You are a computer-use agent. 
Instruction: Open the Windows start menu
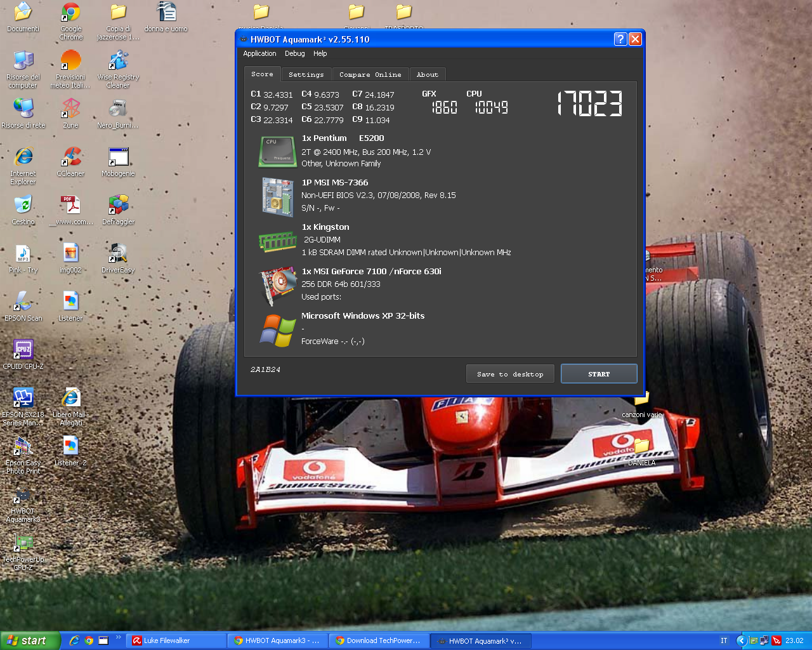pos(30,640)
